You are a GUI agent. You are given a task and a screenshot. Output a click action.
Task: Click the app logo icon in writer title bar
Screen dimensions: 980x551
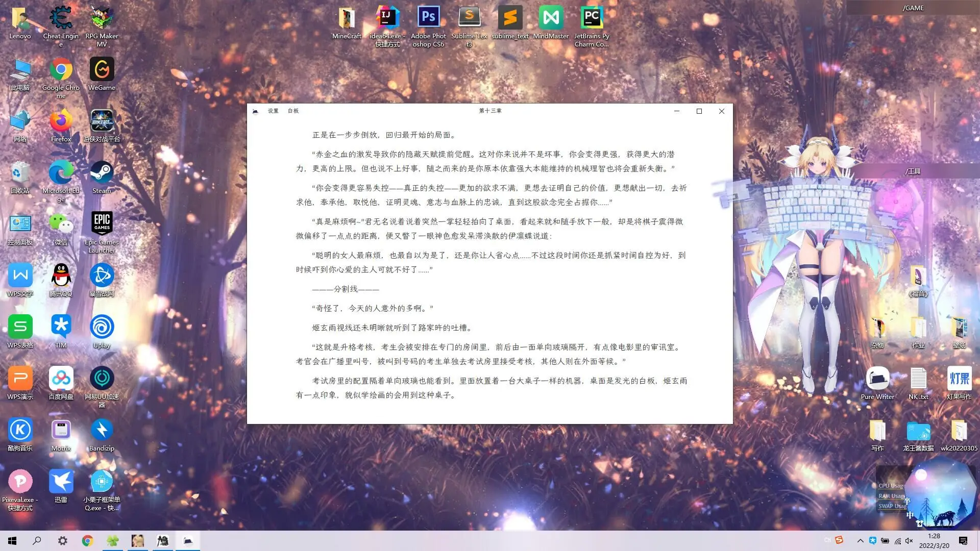pyautogui.click(x=255, y=111)
